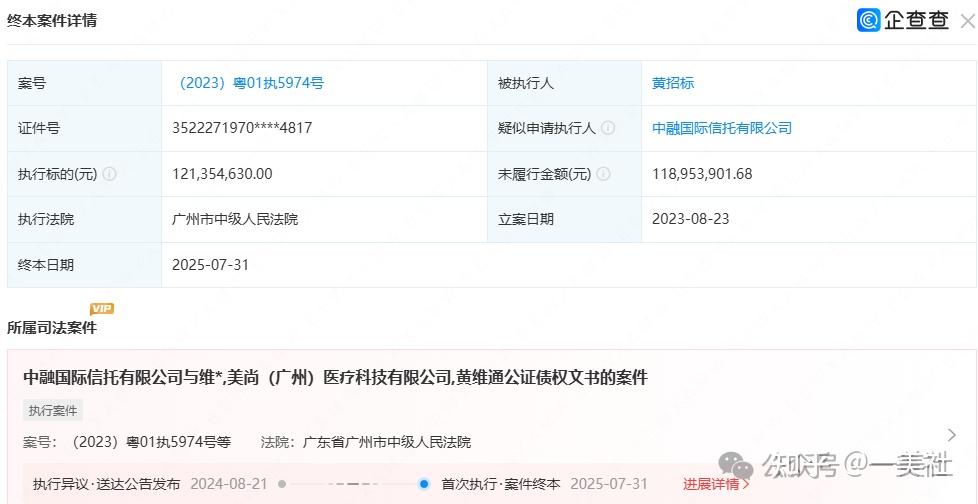Screen dimensions: 978x504
Task: Click filing date 2023-08-23
Action: pos(690,220)
